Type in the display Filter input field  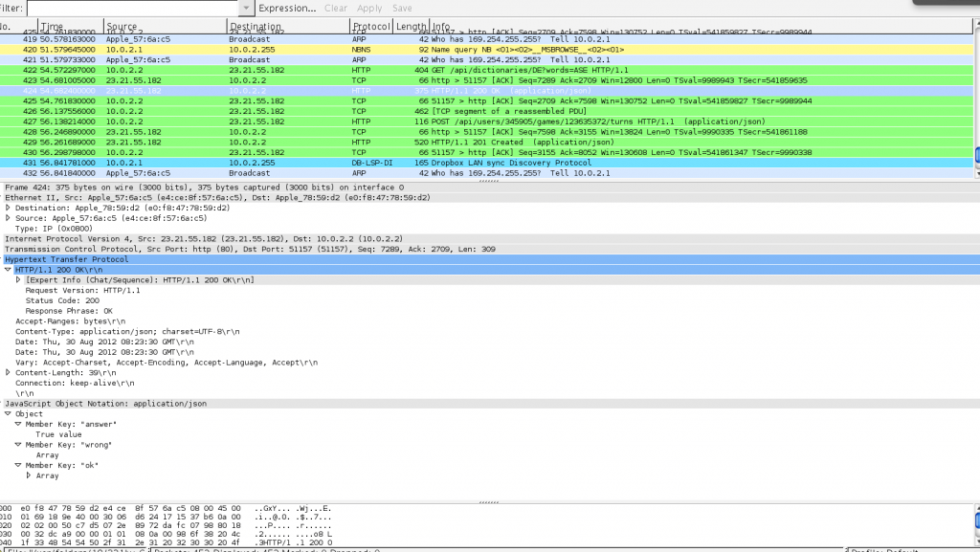(x=134, y=8)
